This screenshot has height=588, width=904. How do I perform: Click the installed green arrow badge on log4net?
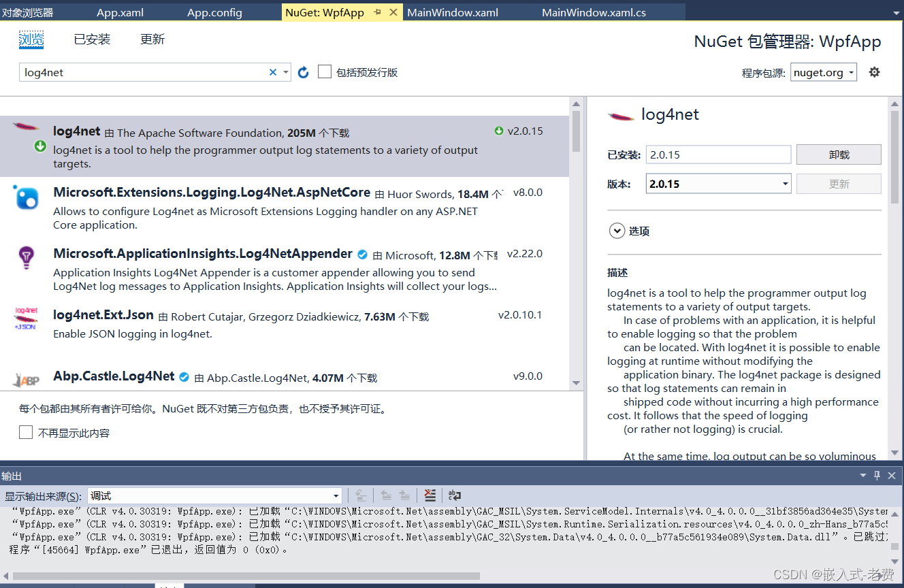click(x=40, y=146)
